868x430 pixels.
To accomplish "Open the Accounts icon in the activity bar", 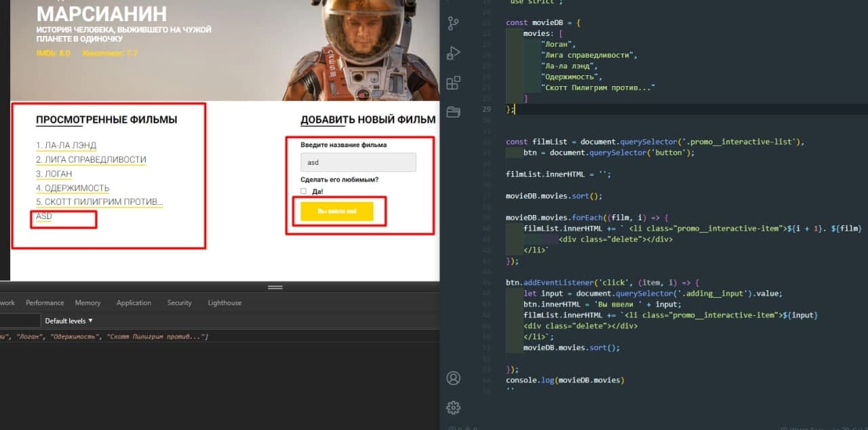I will (x=454, y=378).
